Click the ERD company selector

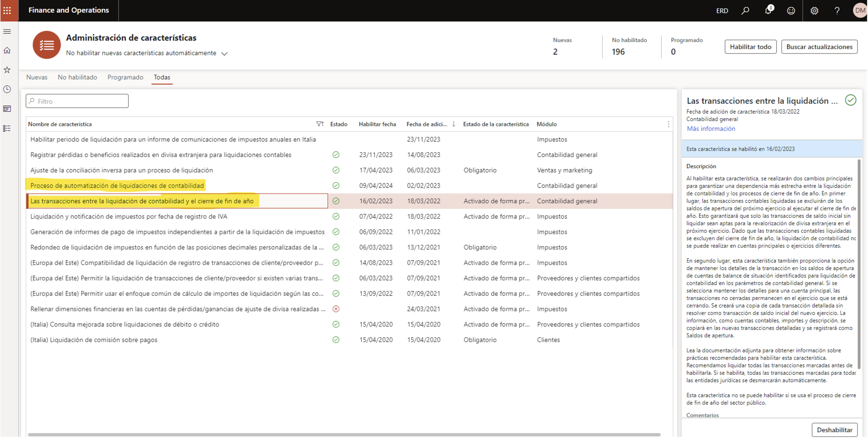click(x=722, y=11)
